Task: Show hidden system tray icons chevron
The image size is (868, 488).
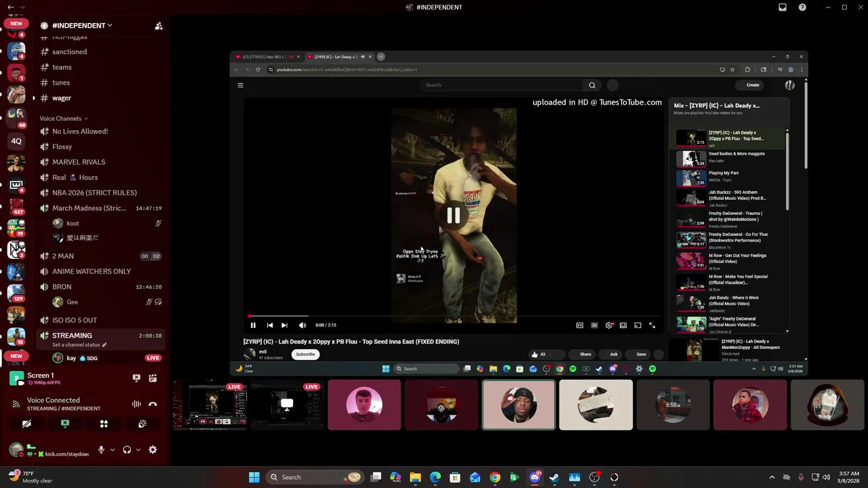Action: tap(772, 477)
